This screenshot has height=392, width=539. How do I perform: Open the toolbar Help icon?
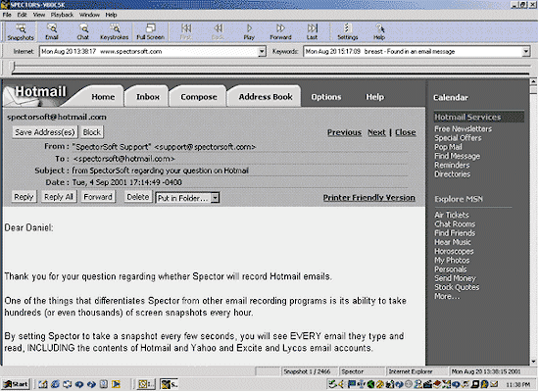379,32
